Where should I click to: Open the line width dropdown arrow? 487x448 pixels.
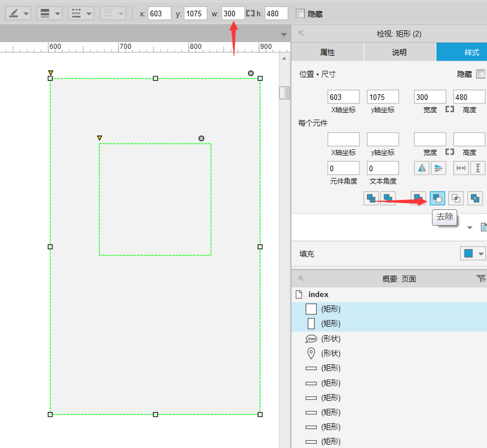[57, 13]
